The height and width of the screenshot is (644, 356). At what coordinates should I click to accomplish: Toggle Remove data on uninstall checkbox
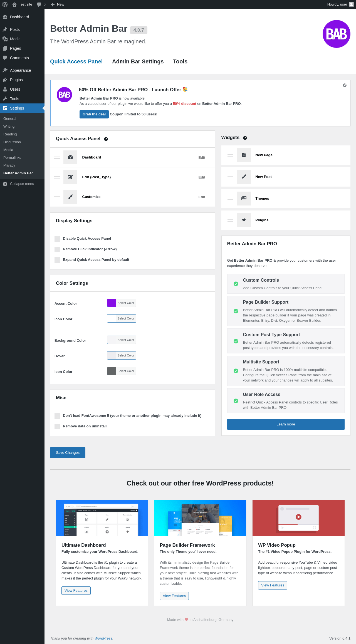57,427
